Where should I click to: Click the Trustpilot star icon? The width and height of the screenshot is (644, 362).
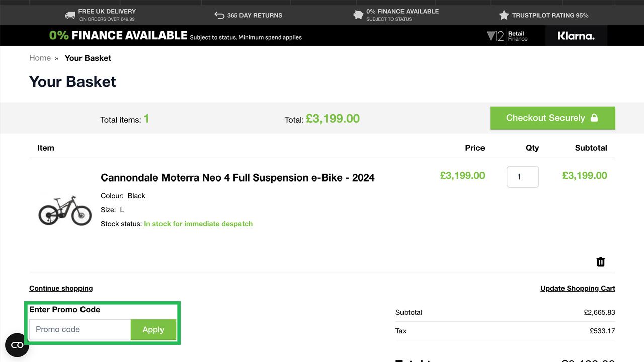click(504, 15)
